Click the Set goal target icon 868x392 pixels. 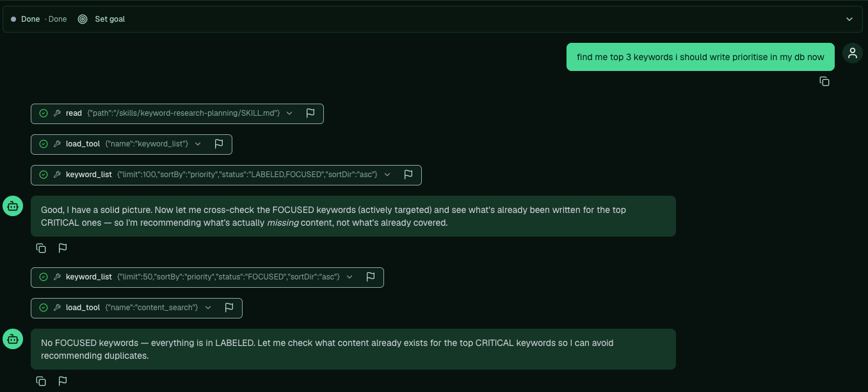pyautogui.click(x=83, y=19)
